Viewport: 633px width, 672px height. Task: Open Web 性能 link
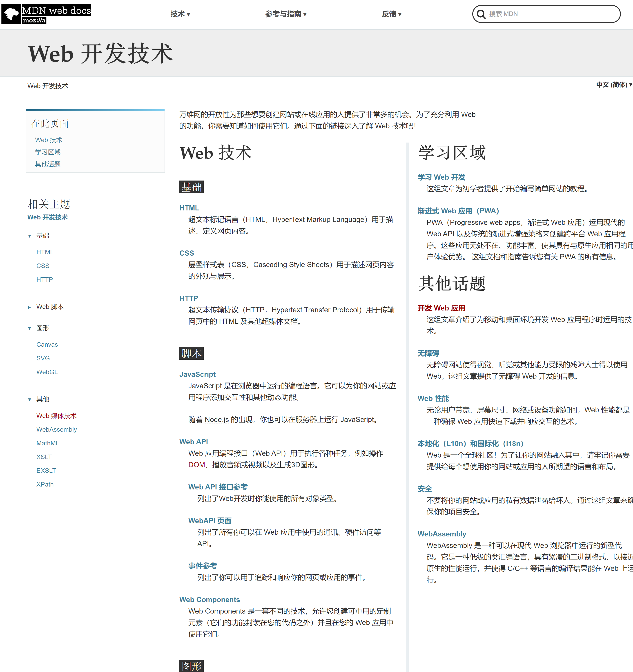(433, 399)
